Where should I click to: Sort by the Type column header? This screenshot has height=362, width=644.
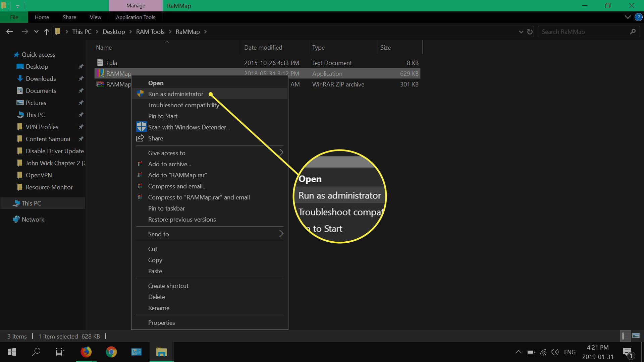tap(318, 48)
